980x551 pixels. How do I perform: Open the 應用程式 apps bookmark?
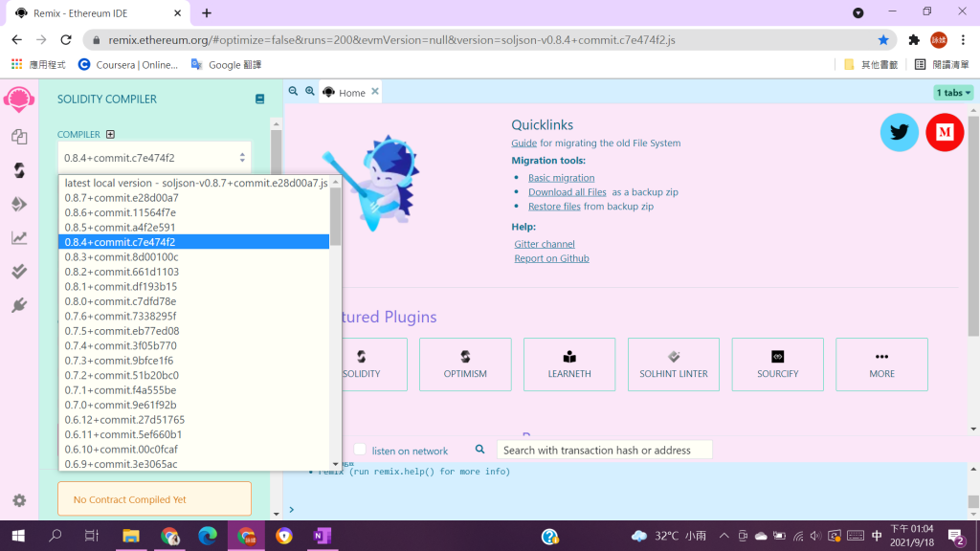[38, 65]
